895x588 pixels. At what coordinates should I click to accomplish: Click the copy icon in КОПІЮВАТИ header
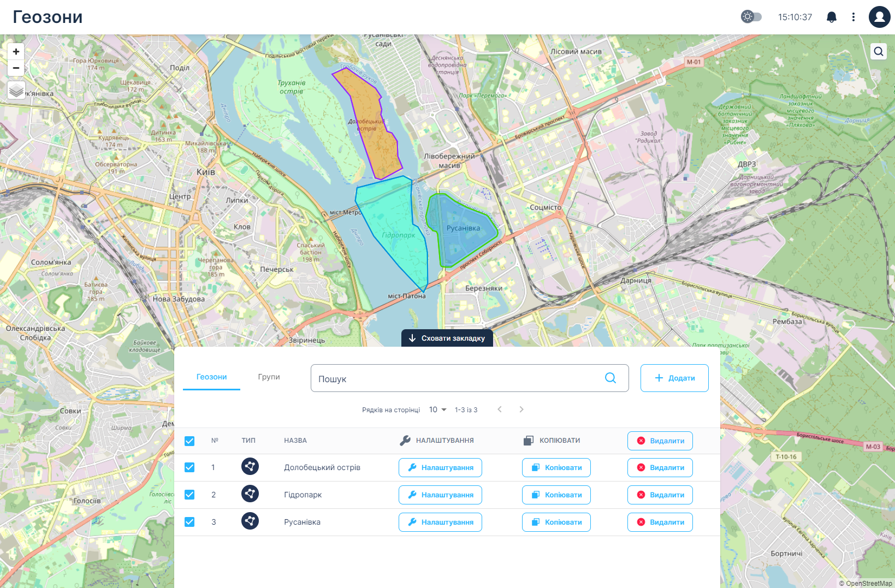point(528,440)
